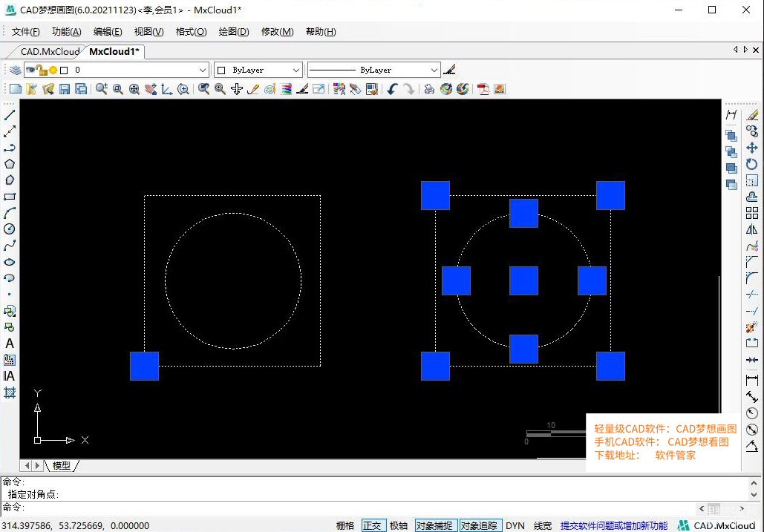Screen dimensions: 764x532
Task: Select the Angular dimension tool
Action: tap(752, 446)
